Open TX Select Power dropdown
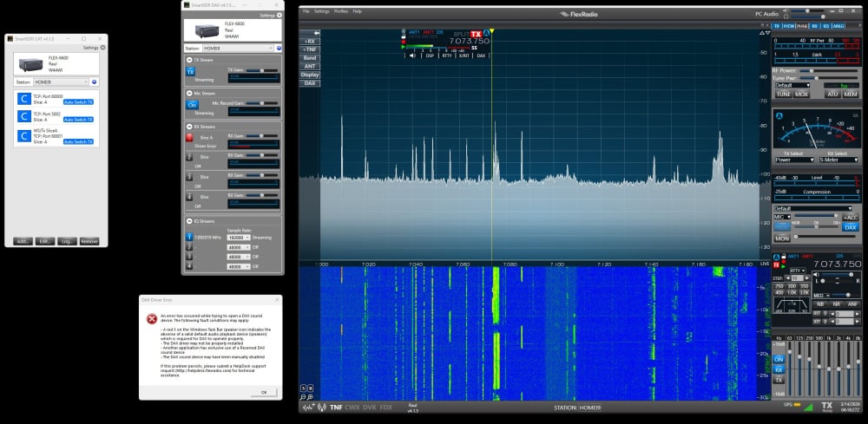 tap(794, 160)
